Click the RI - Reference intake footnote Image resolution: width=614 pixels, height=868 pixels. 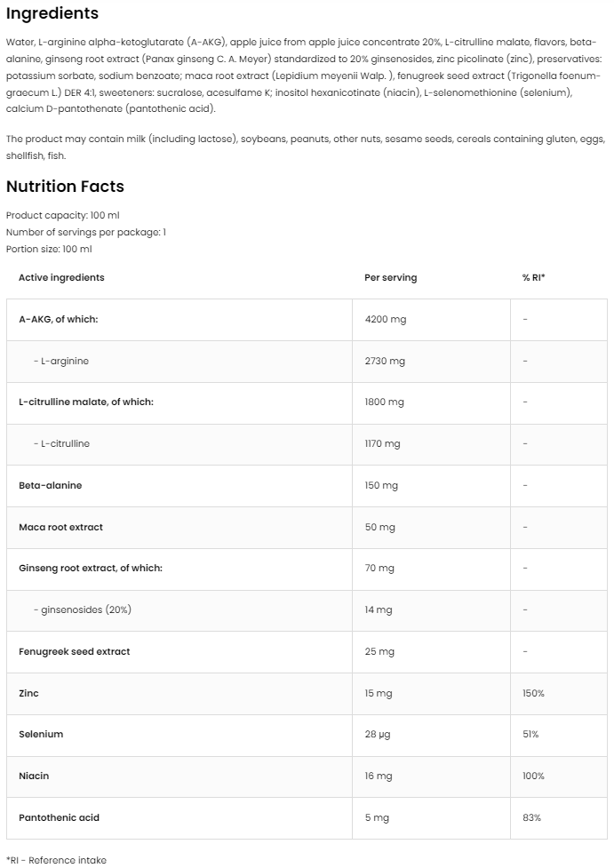(56, 859)
